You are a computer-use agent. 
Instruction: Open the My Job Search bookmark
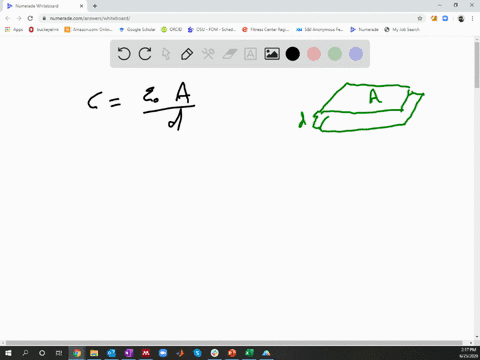click(402, 30)
